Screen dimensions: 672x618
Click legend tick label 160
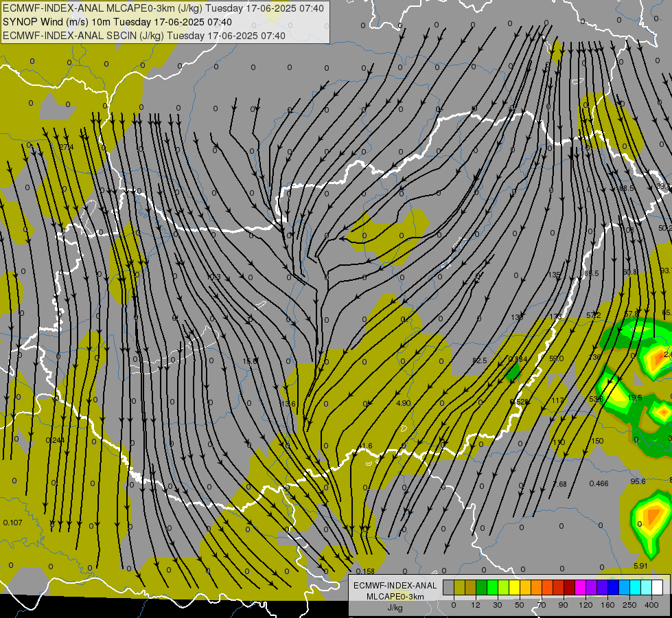(x=607, y=605)
